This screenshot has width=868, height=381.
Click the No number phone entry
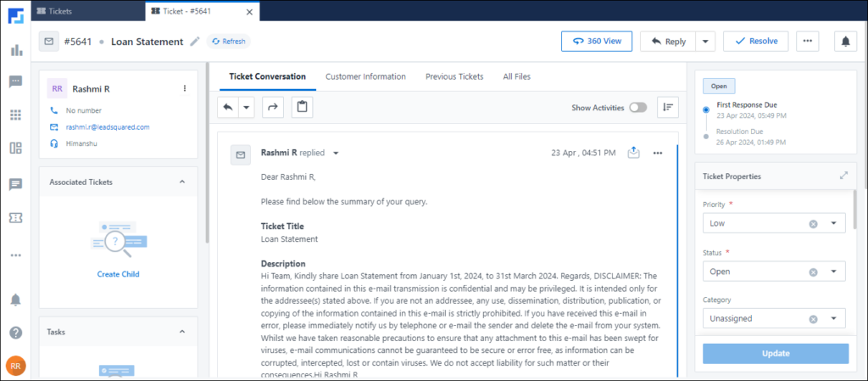pos(84,111)
